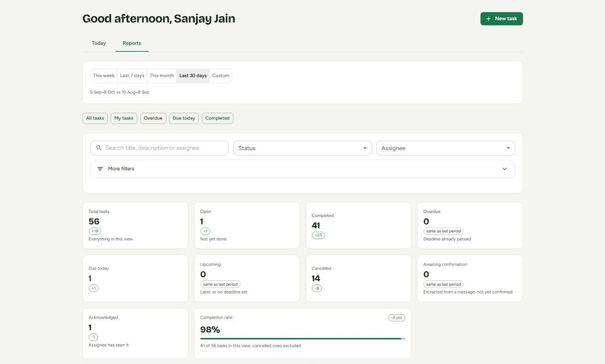Screen dimensions: 605x364
Task: Switch to the Today tab
Action: (99, 43)
